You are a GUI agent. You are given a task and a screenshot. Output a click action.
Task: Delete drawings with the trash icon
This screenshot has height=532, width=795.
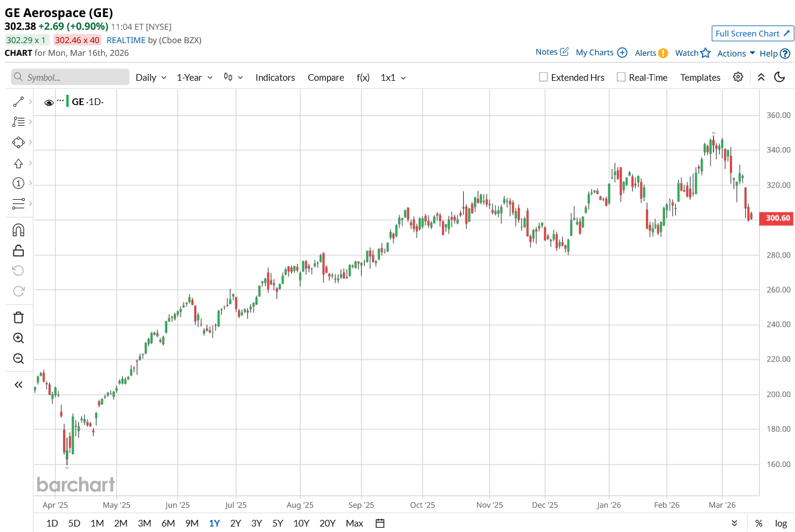pyautogui.click(x=18, y=317)
